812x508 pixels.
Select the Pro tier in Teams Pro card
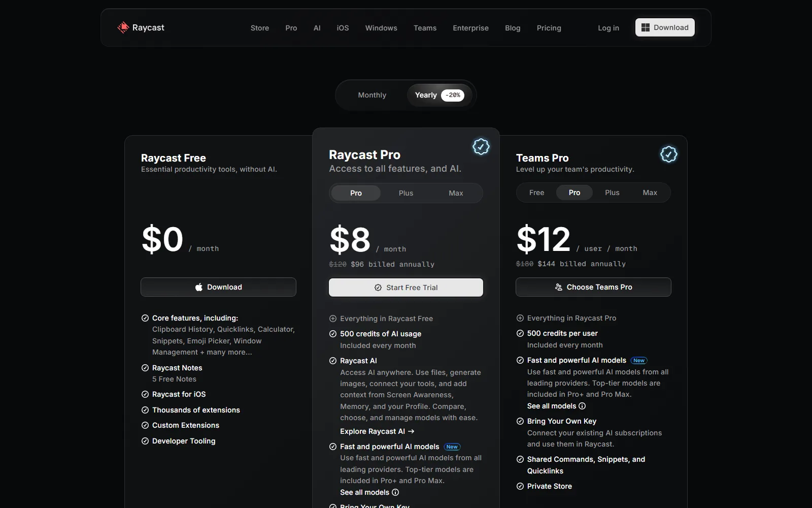point(574,193)
